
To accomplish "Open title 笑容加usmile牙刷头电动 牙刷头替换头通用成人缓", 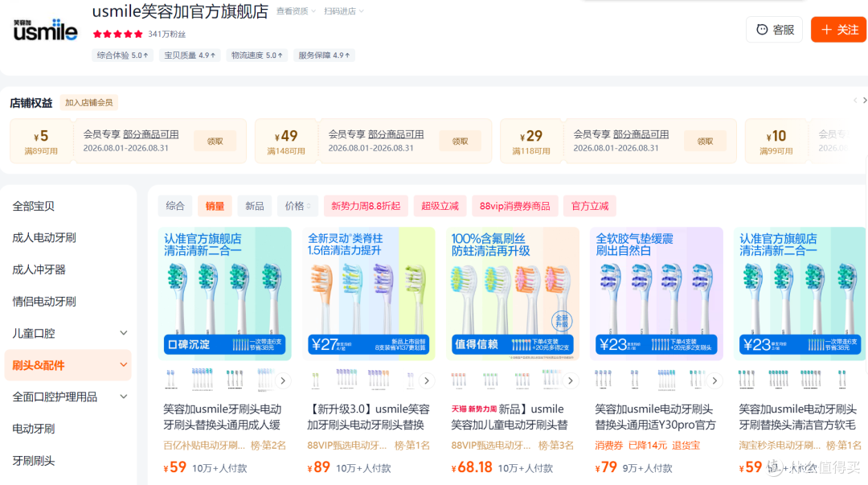I will tap(223, 417).
